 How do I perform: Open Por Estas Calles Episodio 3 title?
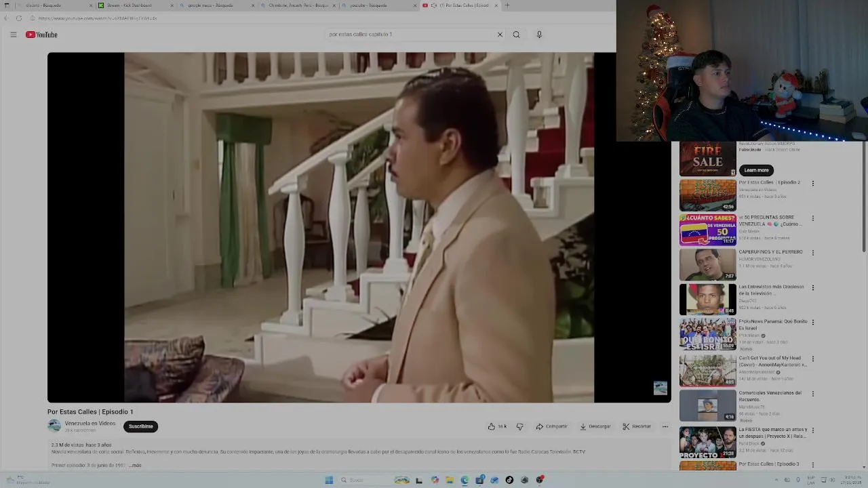(769, 464)
